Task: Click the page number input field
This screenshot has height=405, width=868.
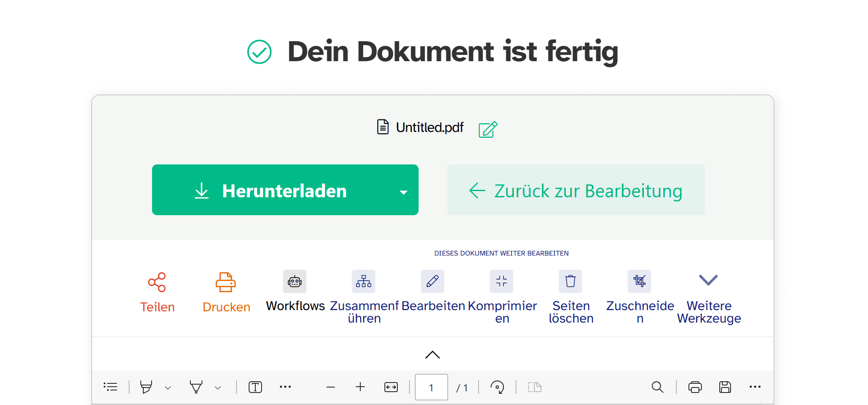Action: 431,387
